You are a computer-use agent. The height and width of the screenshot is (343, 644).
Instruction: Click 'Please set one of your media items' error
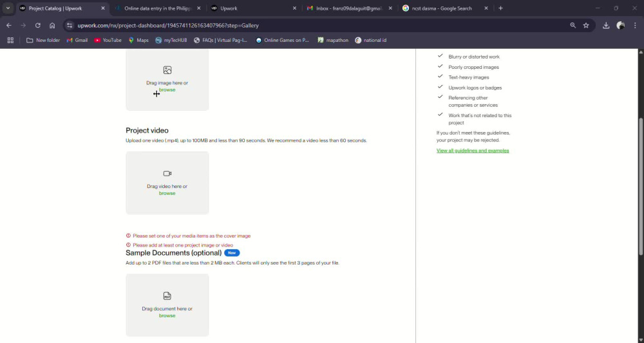[191, 236]
